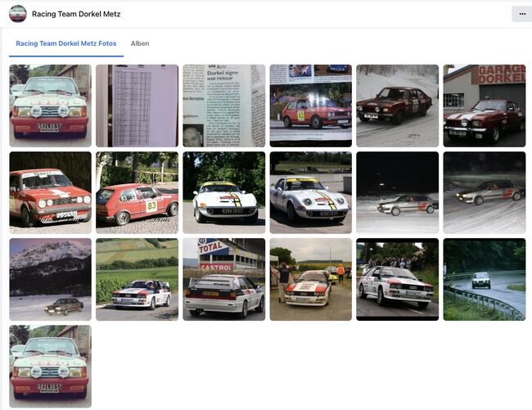Image resolution: width=532 pixels, height=410 pixels.
Task: View the newspaper photo of the red car
Action: tap(310, 106)
